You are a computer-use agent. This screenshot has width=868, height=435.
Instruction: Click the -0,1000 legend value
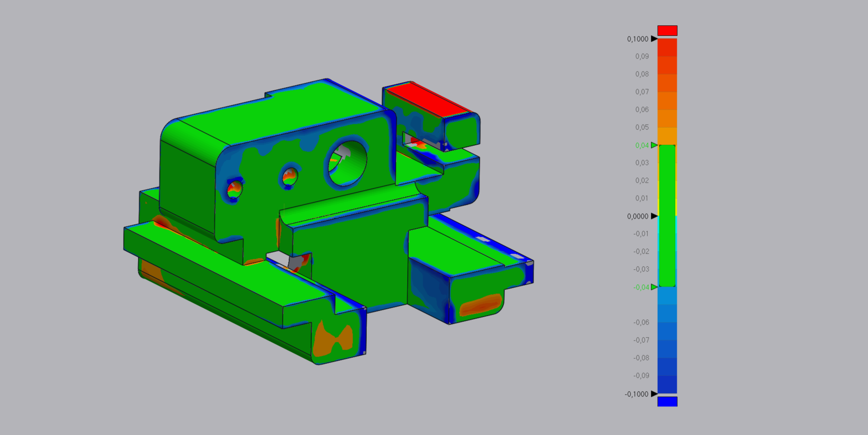pos(636,394)
